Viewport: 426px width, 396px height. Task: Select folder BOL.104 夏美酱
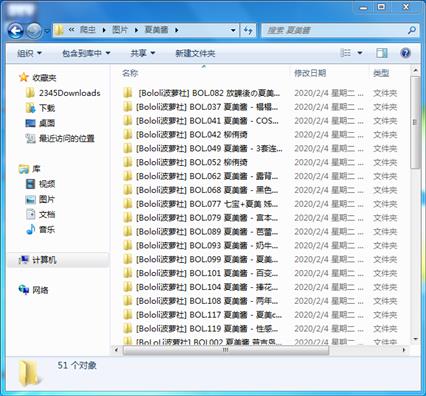pyautogui.click(x=207, y=287)
